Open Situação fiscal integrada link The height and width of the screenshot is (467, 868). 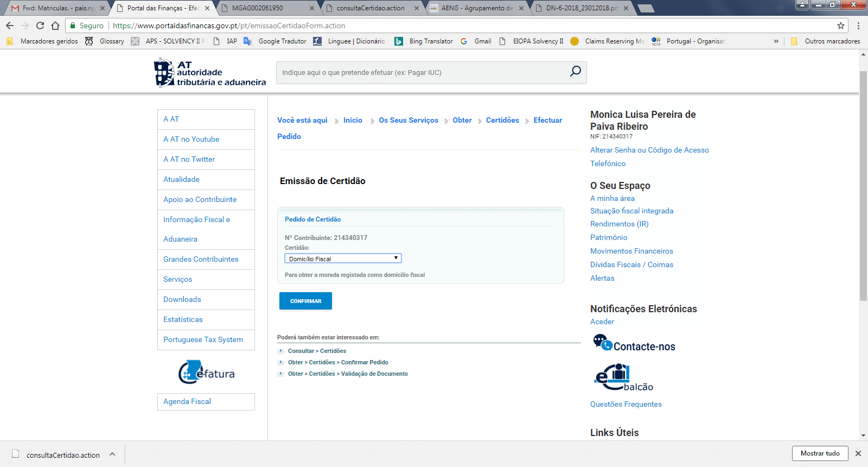[631, 211]
